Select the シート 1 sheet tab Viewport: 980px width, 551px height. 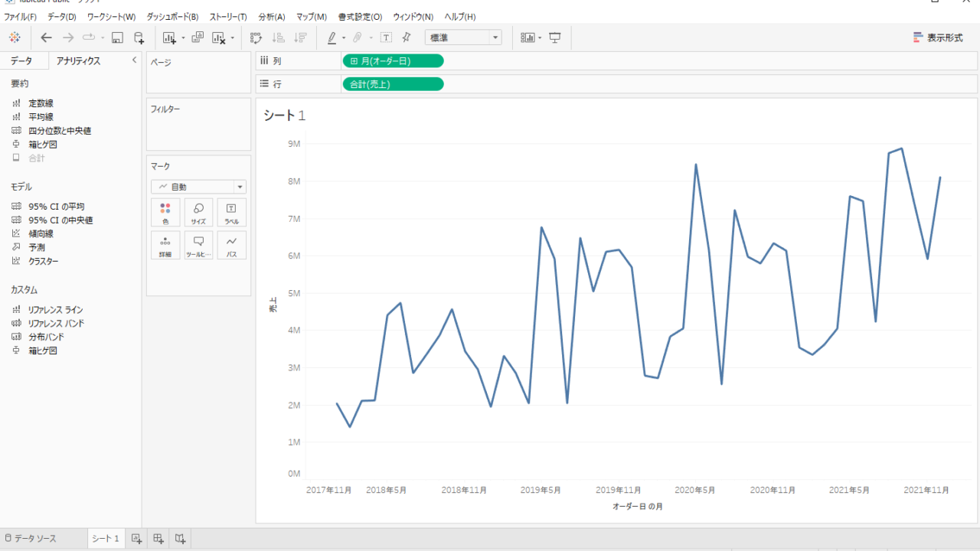(106, 539)
